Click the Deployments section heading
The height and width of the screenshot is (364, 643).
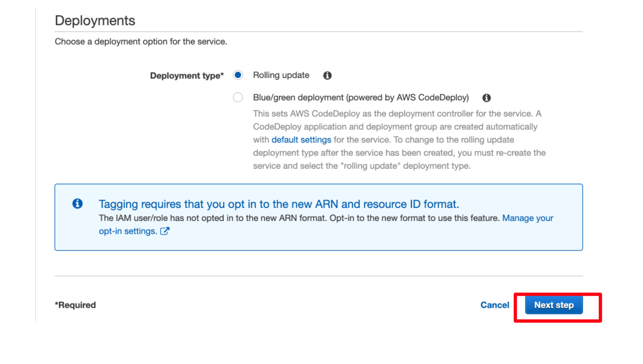(95, 21)
